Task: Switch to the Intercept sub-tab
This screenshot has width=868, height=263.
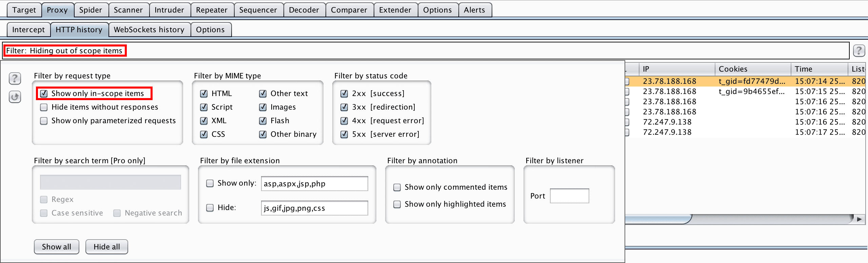Action: coord(28,30)
